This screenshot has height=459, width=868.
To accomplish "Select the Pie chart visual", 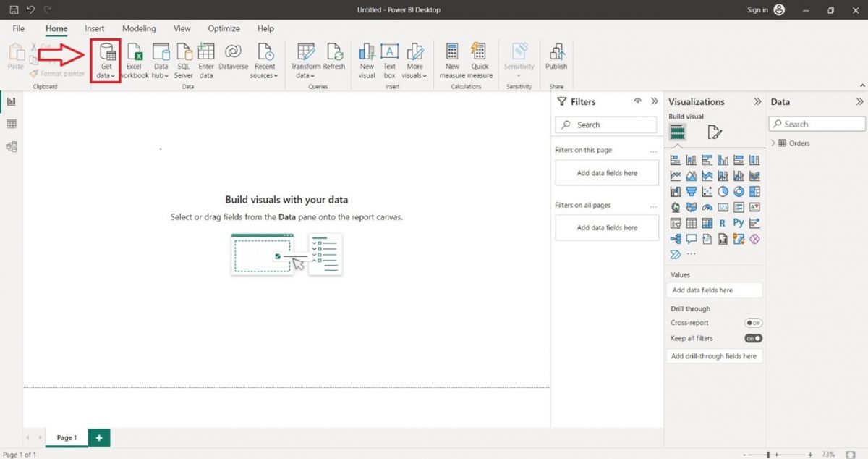I will pyautogui.click(x=722, y=191).
